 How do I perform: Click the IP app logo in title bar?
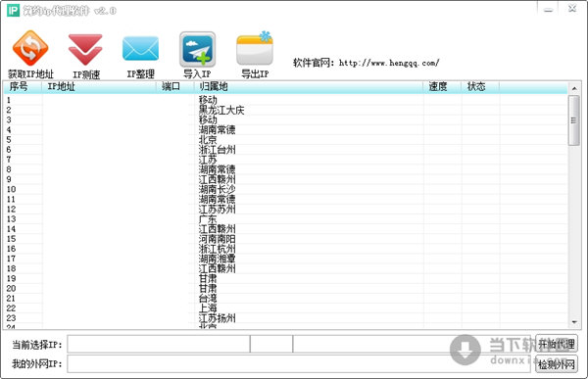[13, 10]
